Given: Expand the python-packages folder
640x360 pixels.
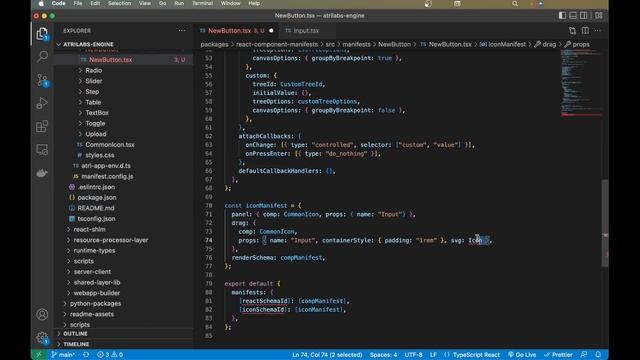Looking at the screenshot, I should 95,303.
